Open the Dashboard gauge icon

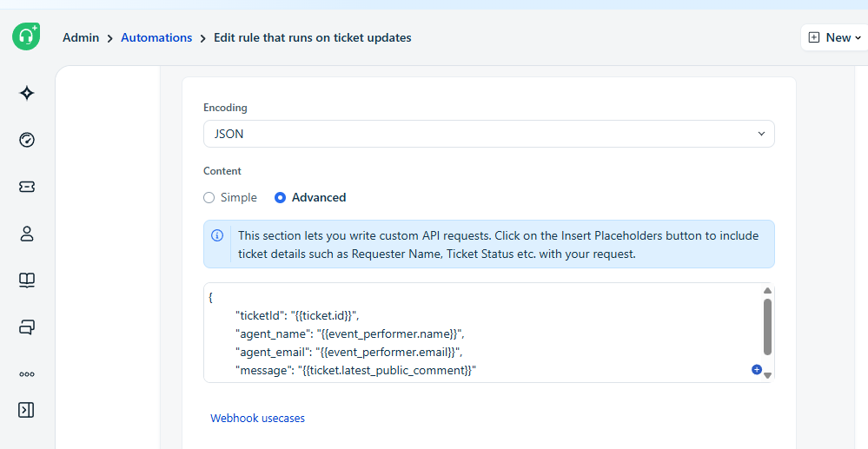point(27,140)
